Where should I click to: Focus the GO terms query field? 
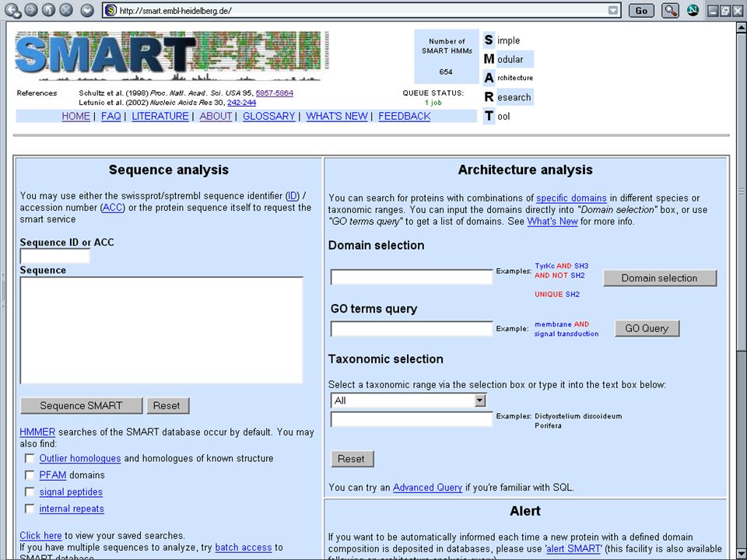(x=412, y=328)
